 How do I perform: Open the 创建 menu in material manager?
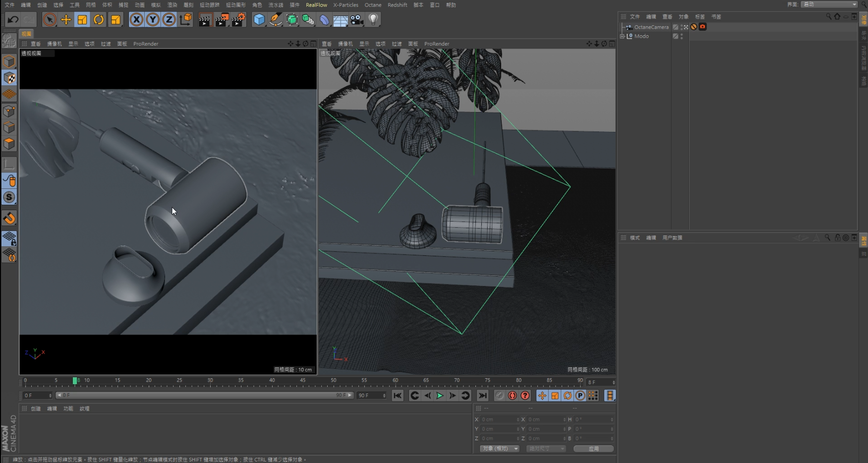(36, 409)
